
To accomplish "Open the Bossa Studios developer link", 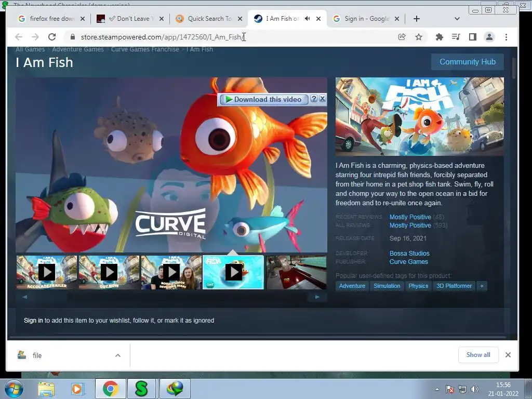I will [x=409, y=254].
